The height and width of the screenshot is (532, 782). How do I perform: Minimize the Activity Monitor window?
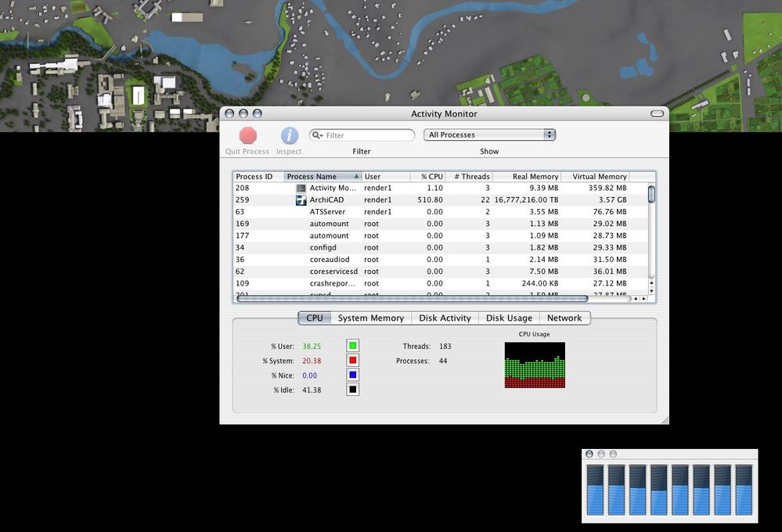click(x=243, y=113)
